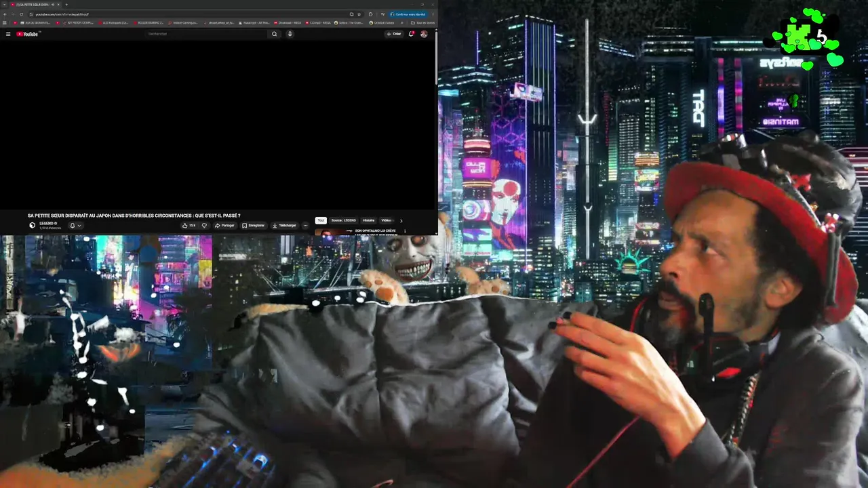Focus the Rechercher search field
Image resolution: width=868 pixels, height=488 pixels.
[x=207, y=34]
